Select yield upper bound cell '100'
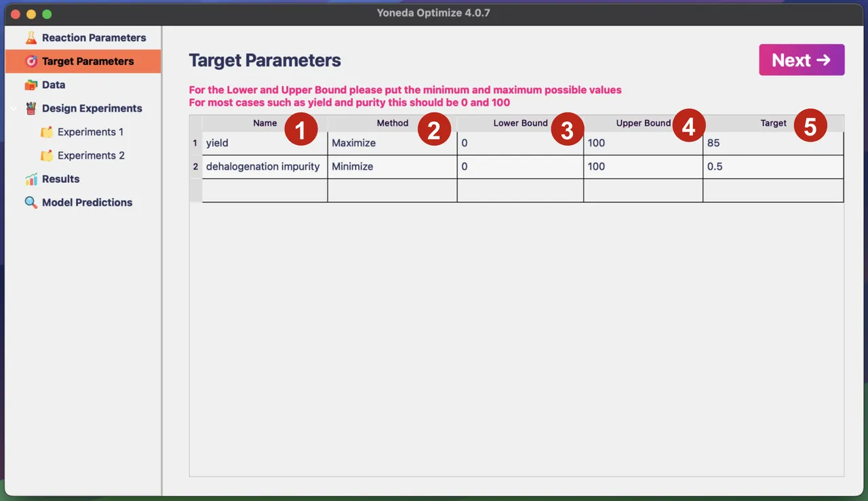The height and width of the screenshot is (501, 868). pyautogui.click(x=643, y=143)
